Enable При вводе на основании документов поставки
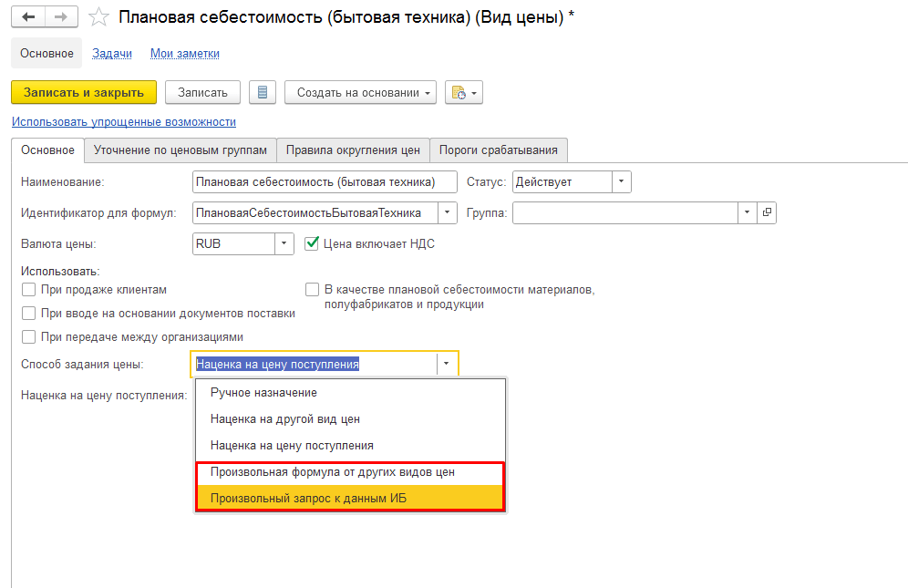Screen dimensions: 908x588 point(28,314)
